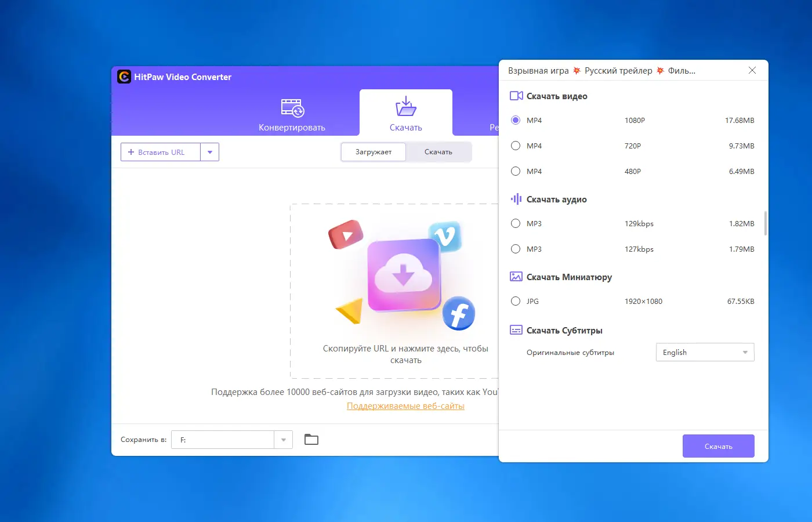This screenshot has width=812, height=522.
Task: Click the Скачать Миниатюру section heading
Action: point(569,277)
